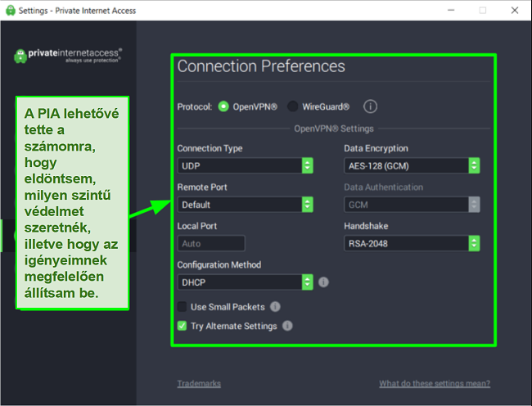532x406 pixels.
Task: Open the Handshake RSA-2048 dropdown
Action: click(x=412, y=243)
